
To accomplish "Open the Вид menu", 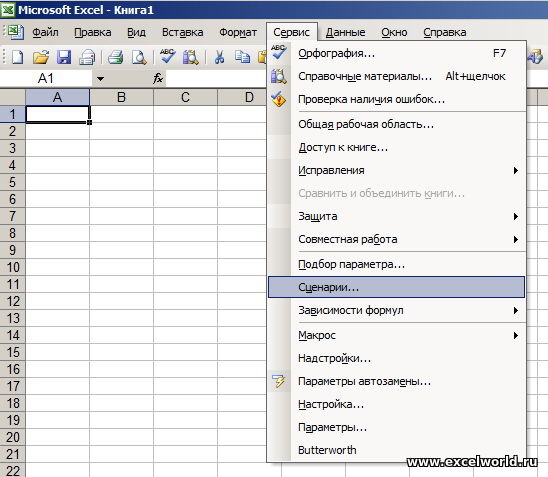I will (136, 32).
